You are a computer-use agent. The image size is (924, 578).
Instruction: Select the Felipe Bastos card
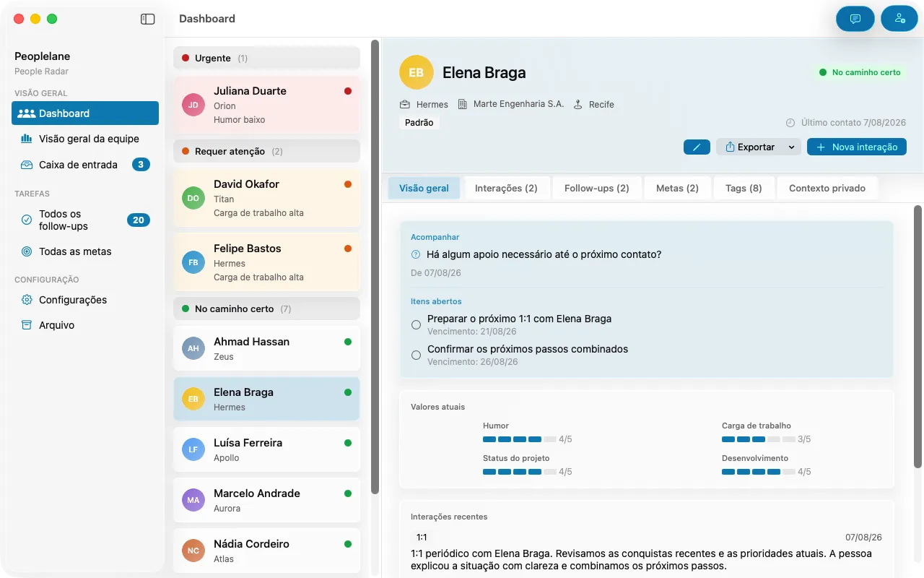[x=266, y=262]
